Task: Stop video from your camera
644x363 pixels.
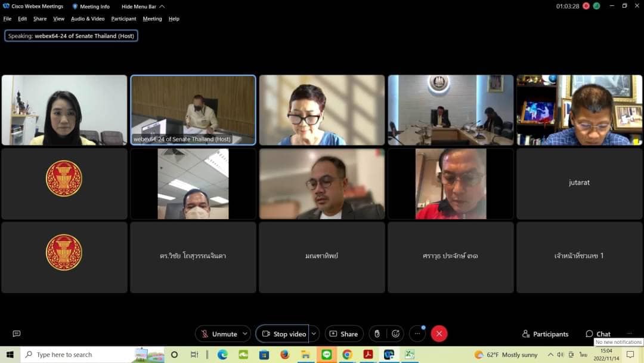Action: point(284,334)
